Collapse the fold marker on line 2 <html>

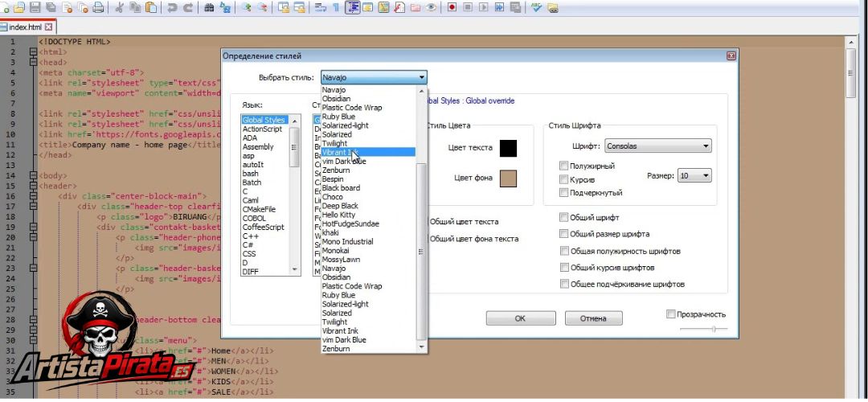click(33, 52)
